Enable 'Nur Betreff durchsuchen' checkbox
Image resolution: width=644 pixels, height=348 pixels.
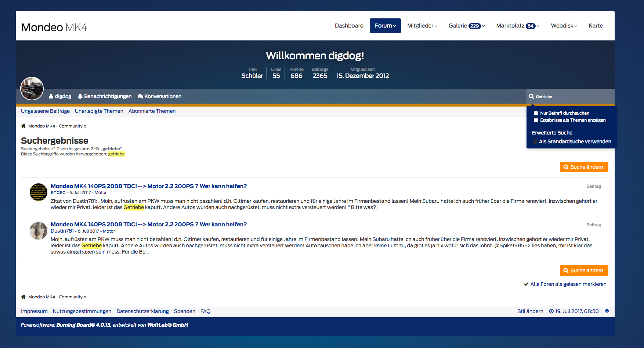pyautogui.click(x=536, y=113)
